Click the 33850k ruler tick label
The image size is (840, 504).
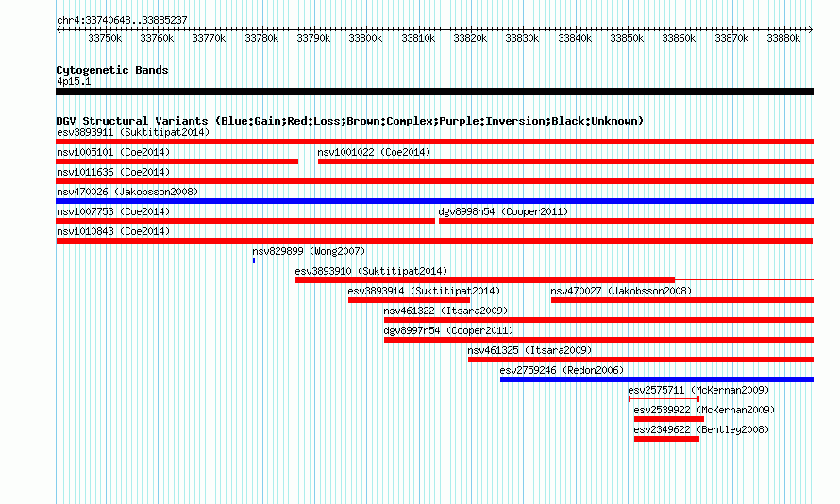(x=627, y=38)
